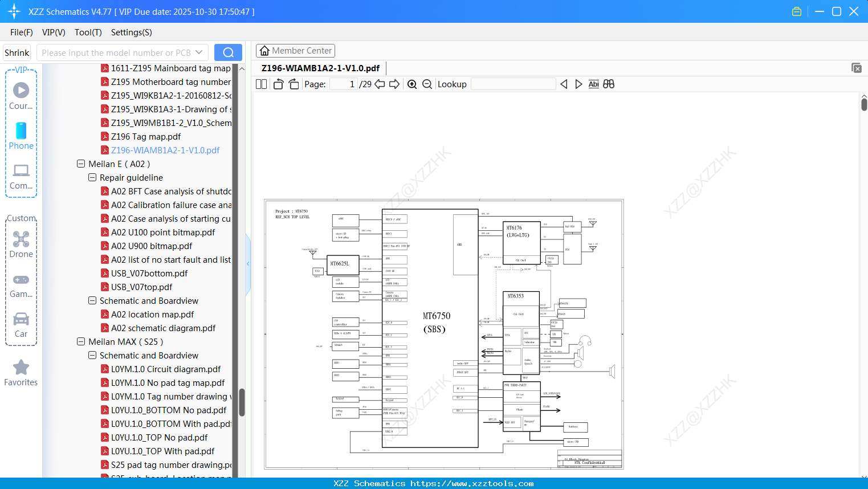Collapse the Meilan E ( A02 ) node
The width and height of the screenshot is (868, 489).
click(80, 164)
